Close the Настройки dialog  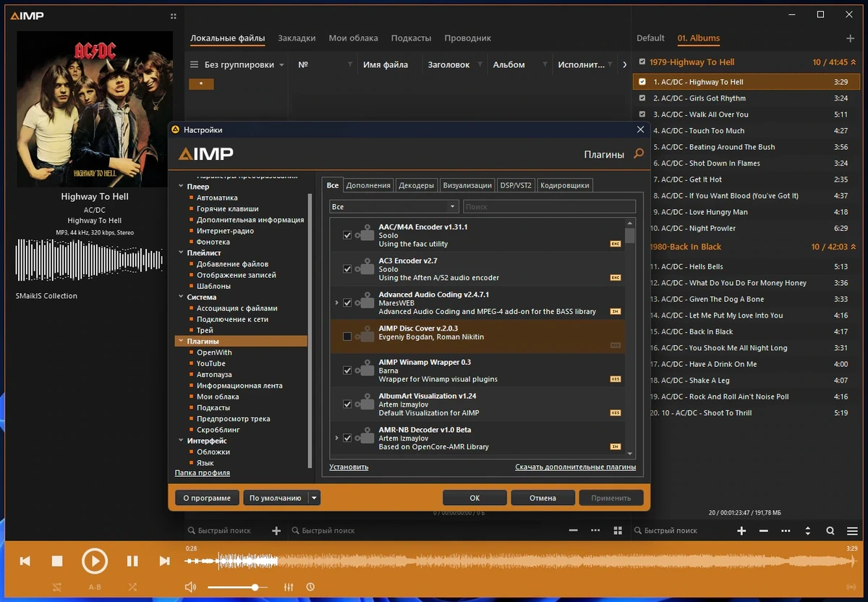[640, 130]
